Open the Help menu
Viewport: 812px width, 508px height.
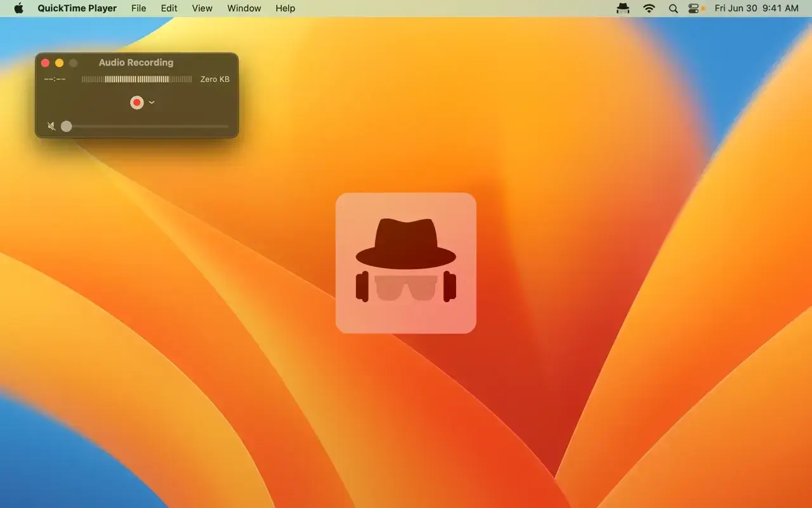tap(285, 8)
